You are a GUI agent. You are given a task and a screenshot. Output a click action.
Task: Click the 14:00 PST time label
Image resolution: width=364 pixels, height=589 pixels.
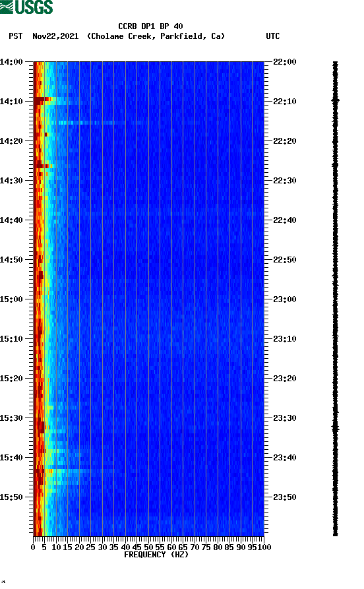pyautogui.click(x=11, y=62)
